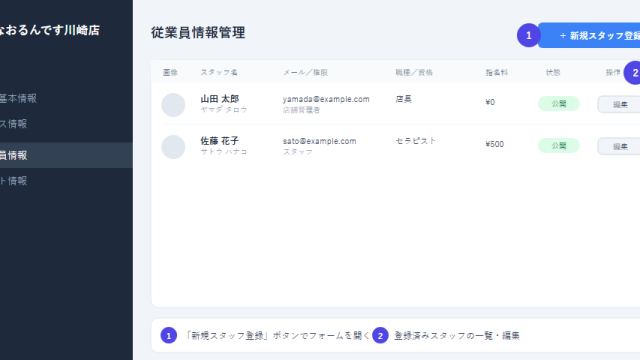Click the 職種／資格 column header
Viewport: 640px width, 360px height.
(x=414, y=72)
